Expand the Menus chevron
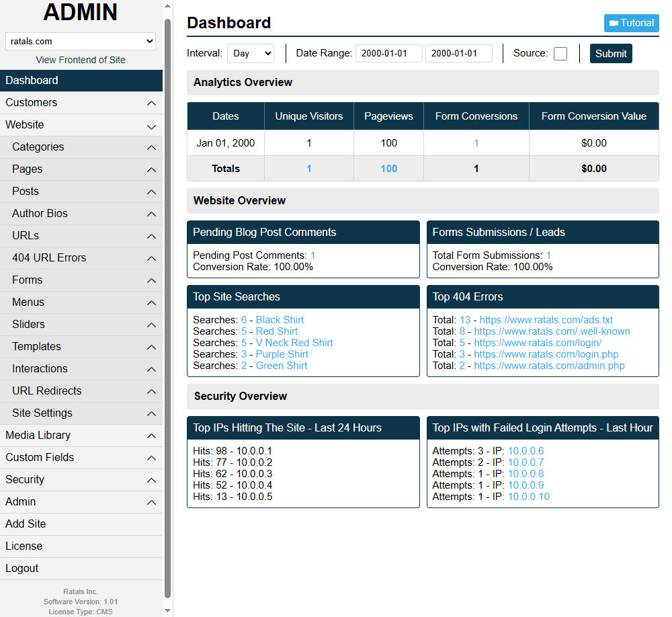This screenshot has height=617, width=672. (151, 302)
